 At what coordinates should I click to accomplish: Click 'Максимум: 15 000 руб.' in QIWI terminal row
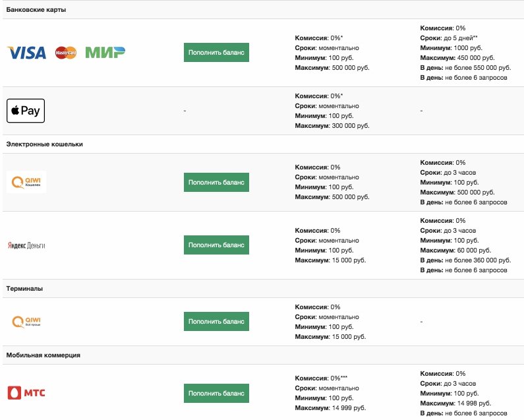point(330,337)
